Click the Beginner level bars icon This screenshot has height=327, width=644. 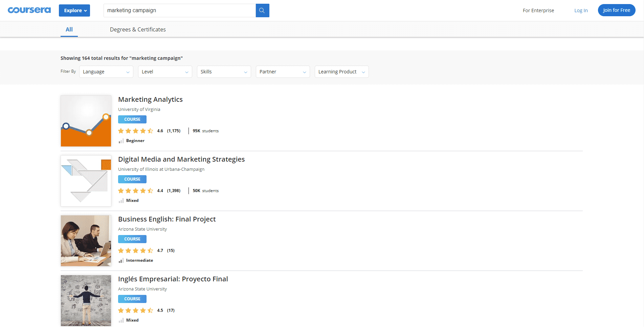coord(121,141)
